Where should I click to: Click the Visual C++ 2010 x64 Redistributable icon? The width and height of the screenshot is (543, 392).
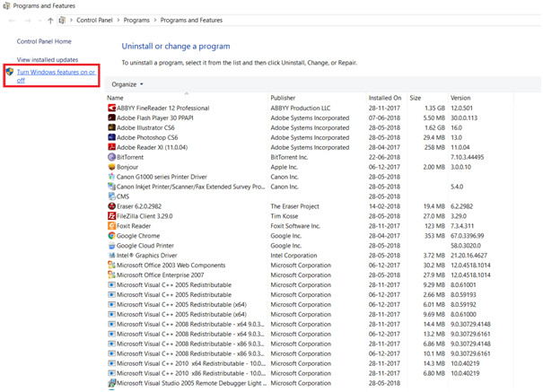111,363
